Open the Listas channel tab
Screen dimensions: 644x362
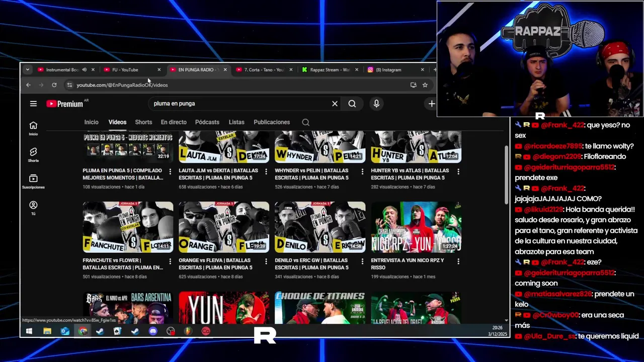[x=236, y=122]
